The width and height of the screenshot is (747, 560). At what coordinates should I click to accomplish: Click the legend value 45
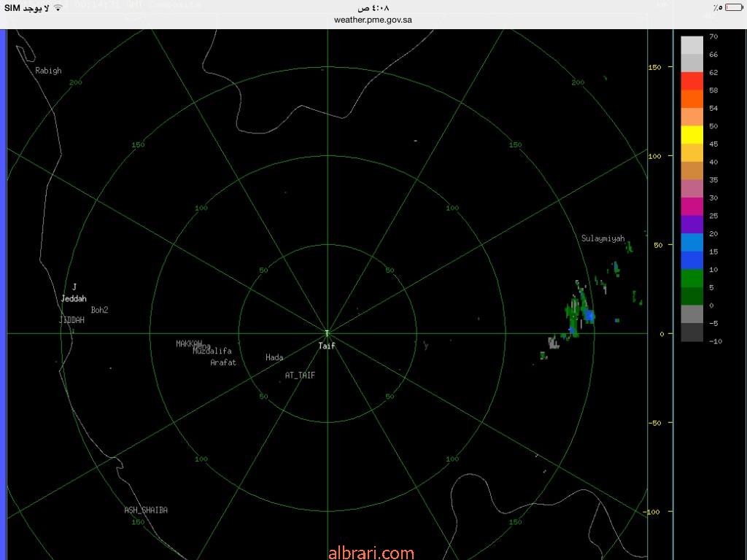(713, 144)
